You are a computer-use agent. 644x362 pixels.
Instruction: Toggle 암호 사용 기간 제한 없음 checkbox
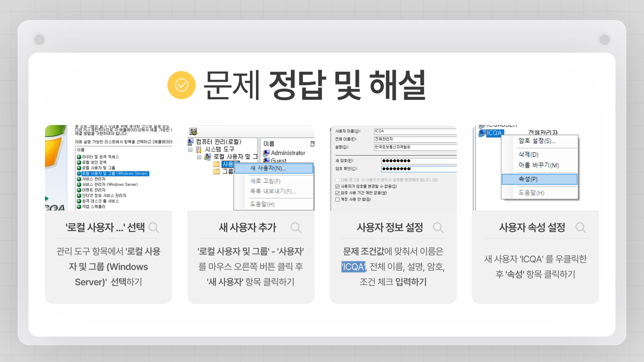(x=337, y=193)
